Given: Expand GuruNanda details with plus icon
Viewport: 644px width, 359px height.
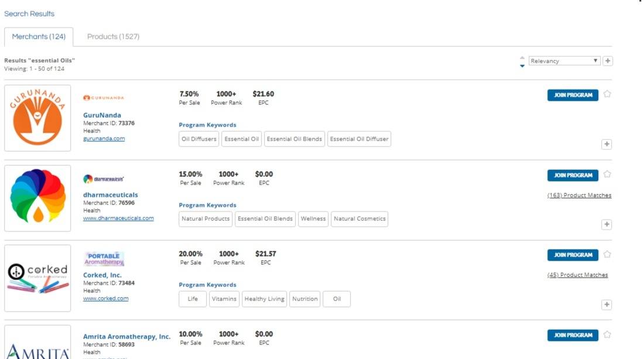Looking at the screenshot, I should [x=606, y=144].
